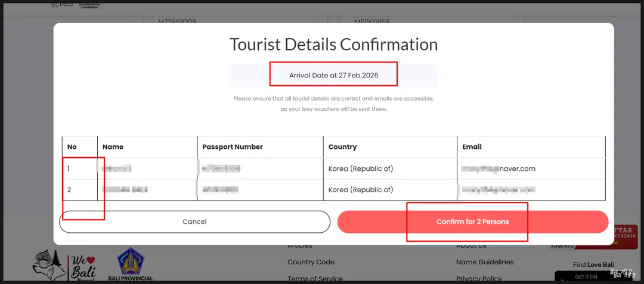Open the Privacy Policy link
The width and height of the screenshot is (644, 284).
click(479, 279)
